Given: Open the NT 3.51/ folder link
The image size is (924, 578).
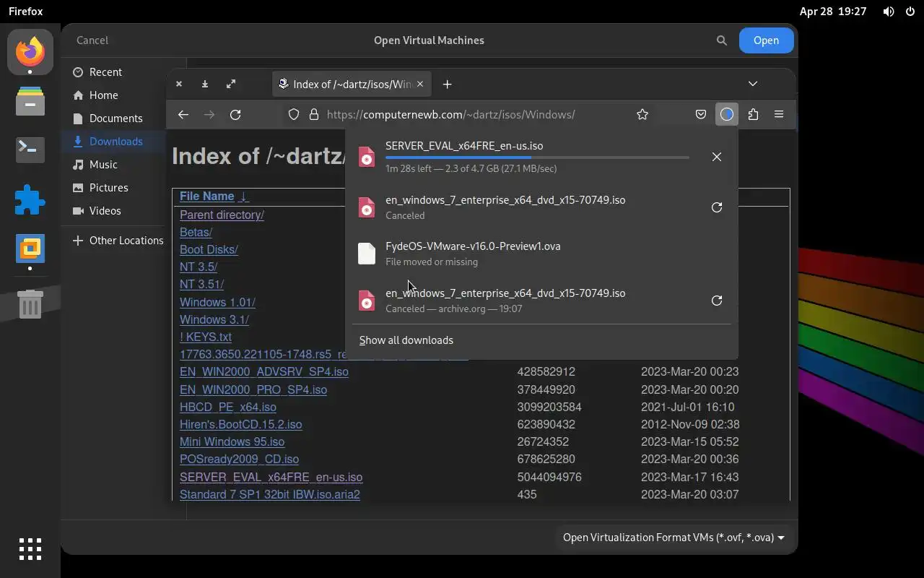Looking at the screenshot, I should [x=201, y=285].
